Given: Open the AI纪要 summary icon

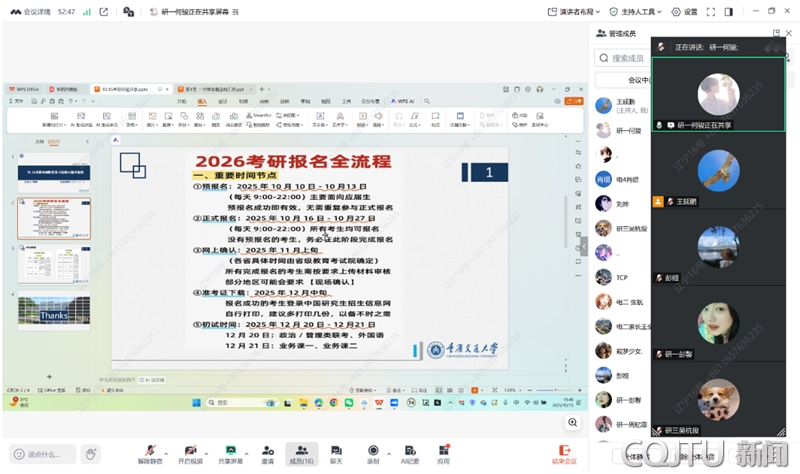Looking at the screenshot, I should pos(409,449).
